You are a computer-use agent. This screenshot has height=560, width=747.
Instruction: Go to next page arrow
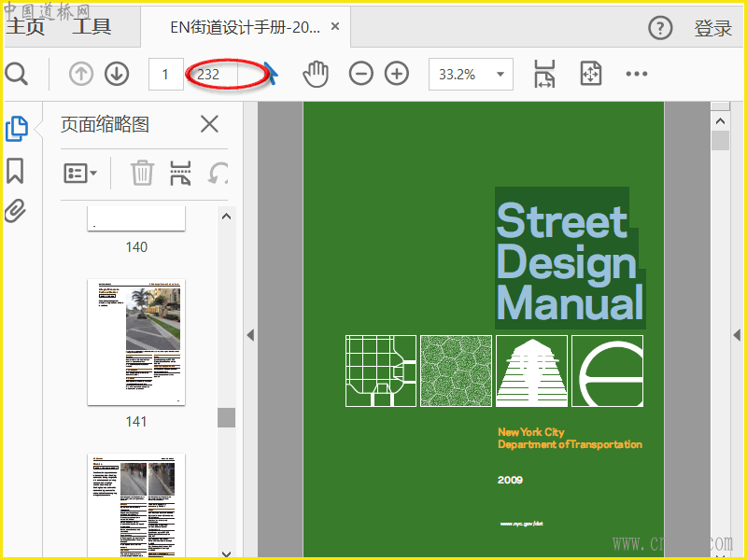tap(117, 74)
